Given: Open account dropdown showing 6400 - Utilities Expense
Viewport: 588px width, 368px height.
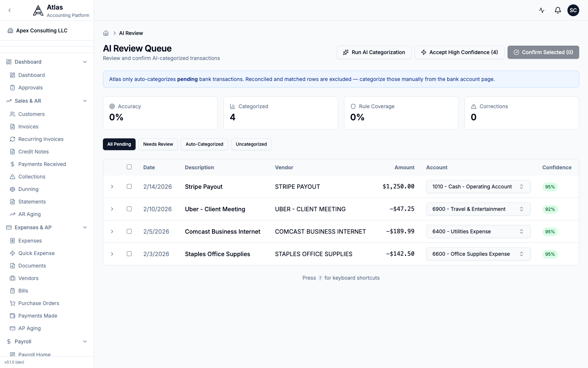Looking at the screenshot, I should point(478,231).
